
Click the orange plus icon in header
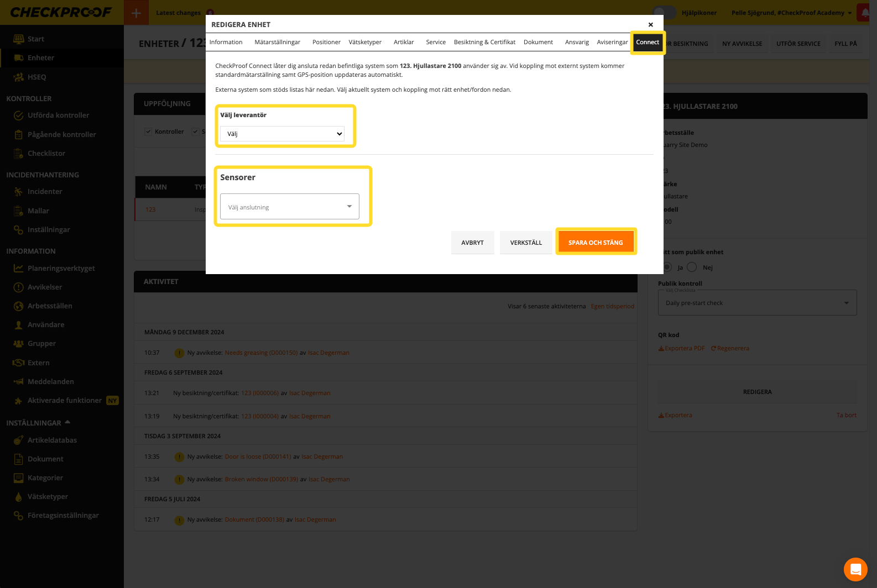[136, 13]
